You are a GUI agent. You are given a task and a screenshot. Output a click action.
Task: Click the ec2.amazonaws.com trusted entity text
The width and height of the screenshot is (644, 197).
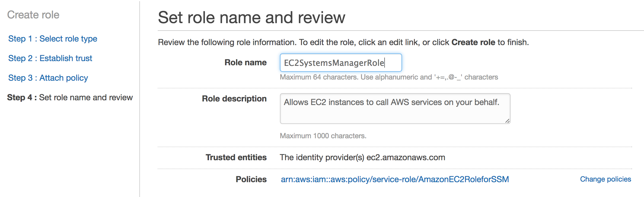406,157
